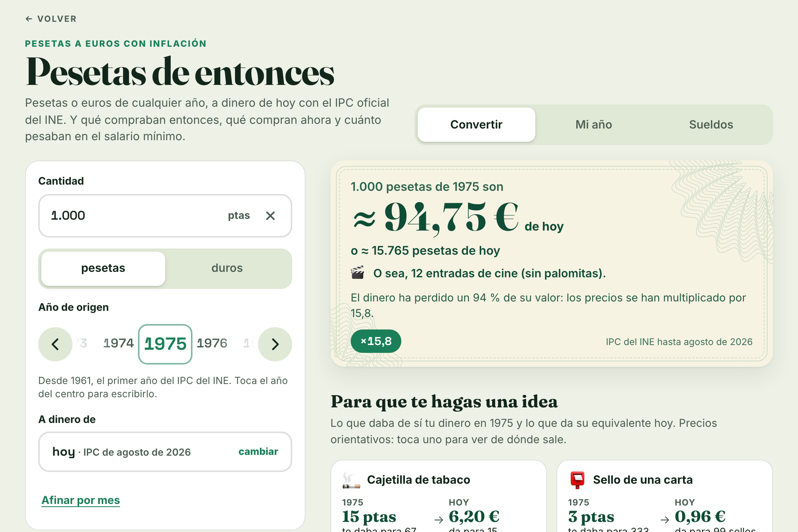
Task: Clear the amount with the X icon
Action: (x=270, y=216)
